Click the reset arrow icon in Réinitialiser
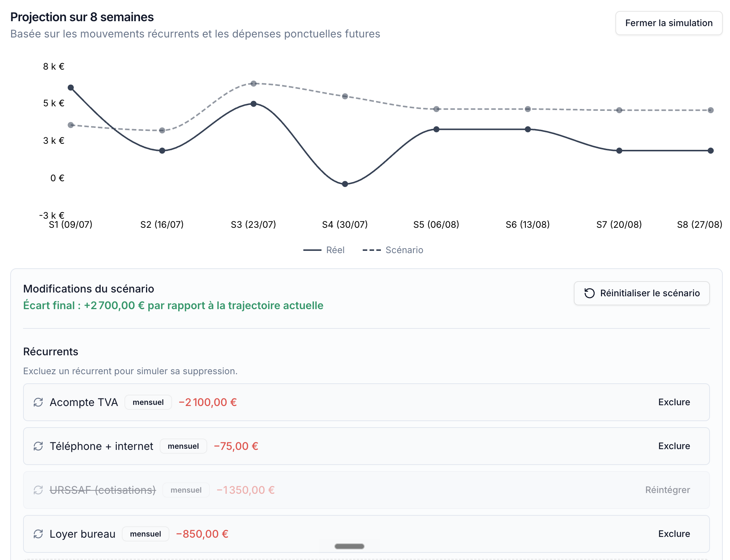 click(x=589, y=293)
